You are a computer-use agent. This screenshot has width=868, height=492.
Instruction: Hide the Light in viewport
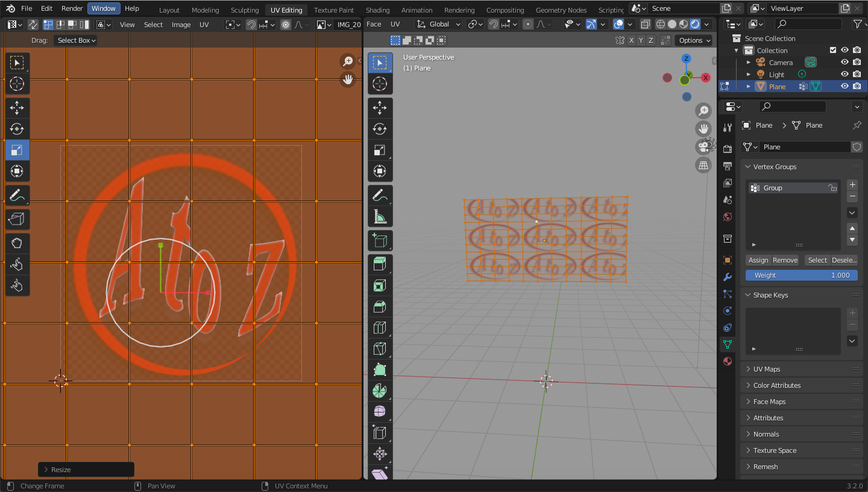point(844,74)
